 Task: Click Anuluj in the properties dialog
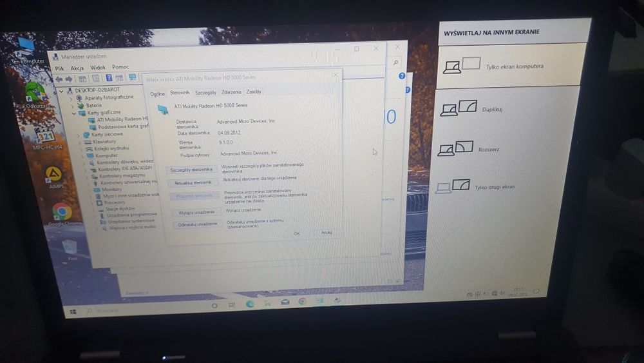coord(327,233)
